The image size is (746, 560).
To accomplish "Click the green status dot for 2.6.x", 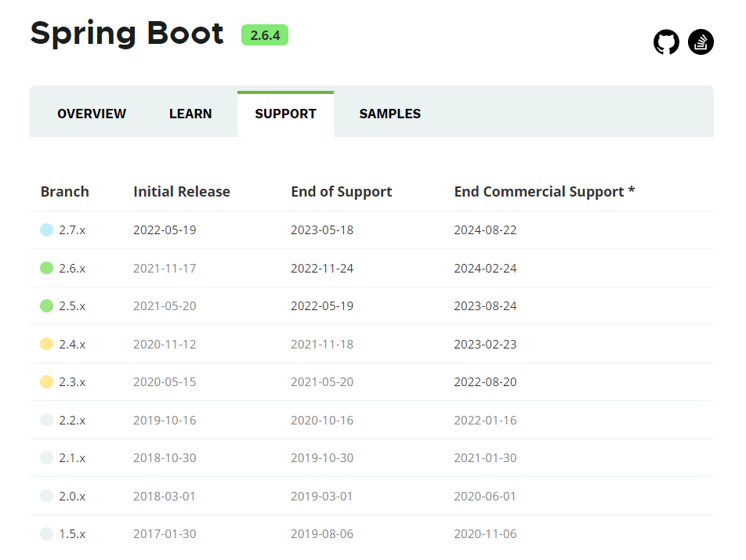I will pyautogui.click(x=47, y=268).
